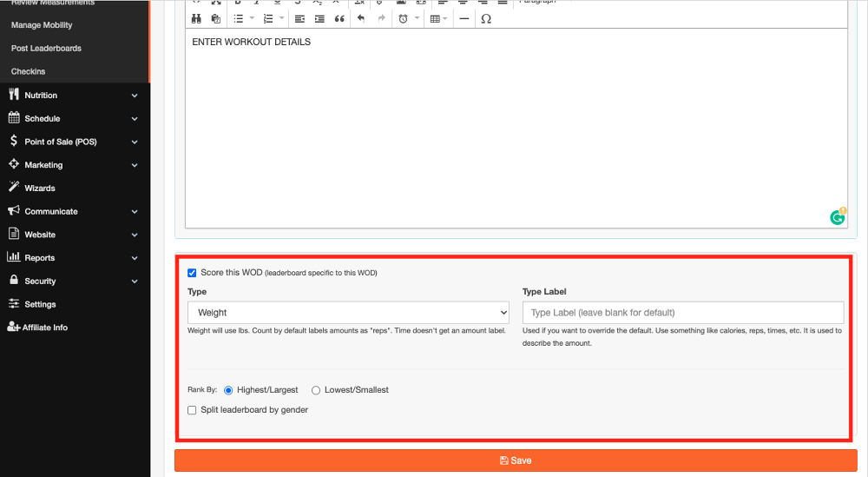Click into the Type Label input field
Viewport: 868px width, 477px height.
coord(683,313)
